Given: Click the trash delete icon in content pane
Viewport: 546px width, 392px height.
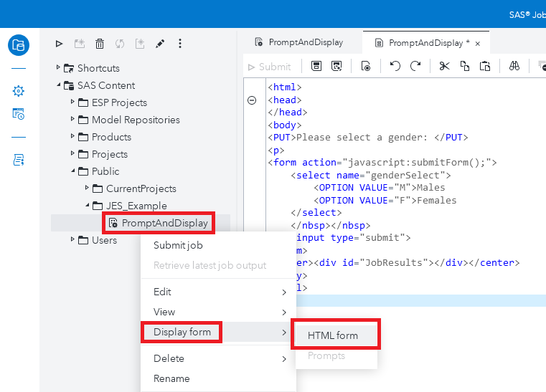Looking at the screenshot, I should (x=100, y=44).
